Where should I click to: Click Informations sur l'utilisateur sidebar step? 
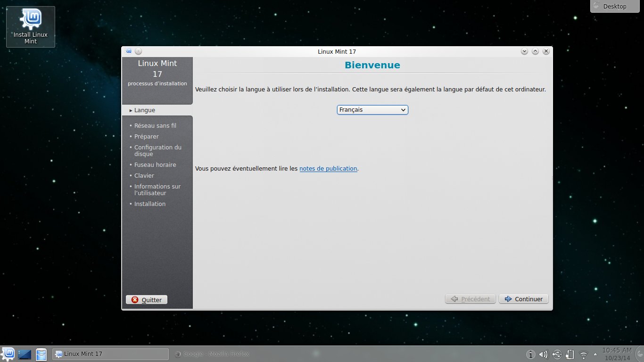click(x=157, y=190)
